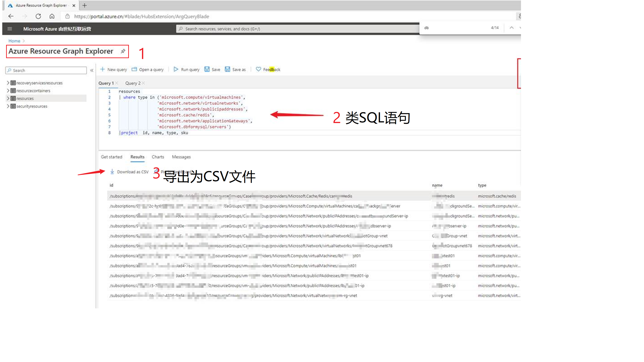Click the Feedback heart icon

pos(258,69)
